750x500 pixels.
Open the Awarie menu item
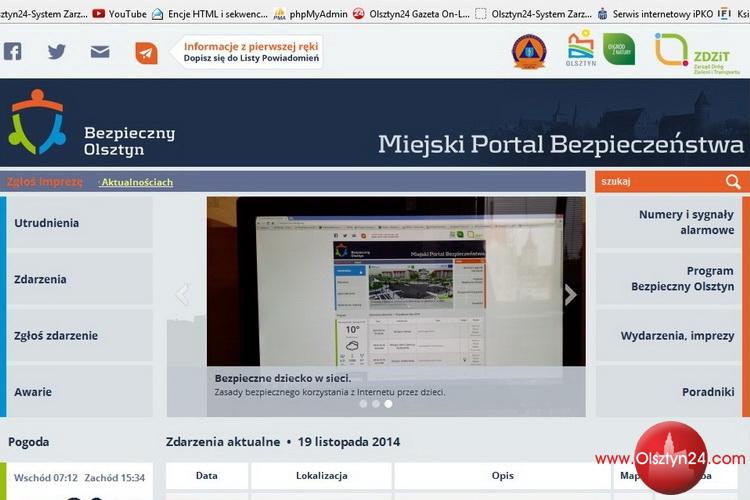(79, 392)
